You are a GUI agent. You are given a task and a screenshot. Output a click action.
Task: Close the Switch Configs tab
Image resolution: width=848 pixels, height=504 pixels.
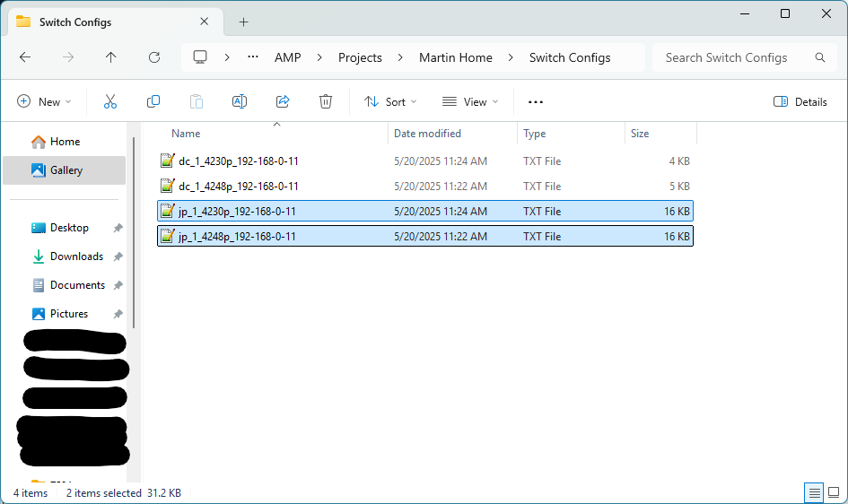(204, 22)
